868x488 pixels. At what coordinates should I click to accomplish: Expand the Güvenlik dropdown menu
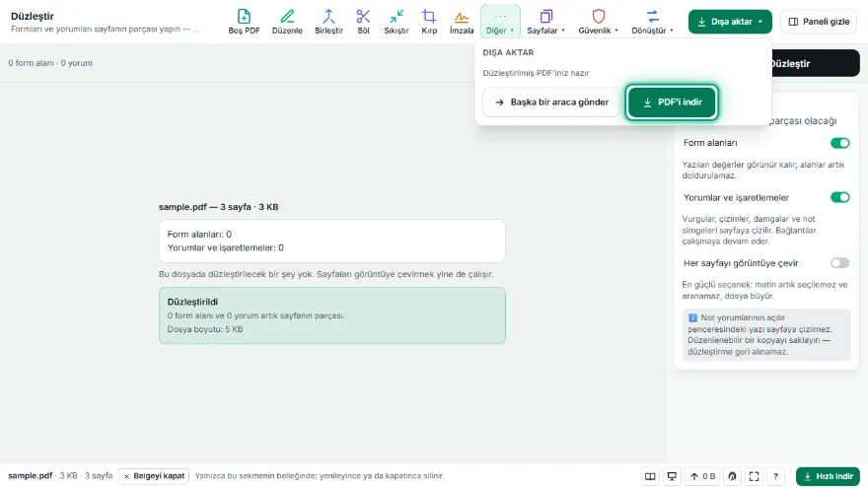click(598, 22)
